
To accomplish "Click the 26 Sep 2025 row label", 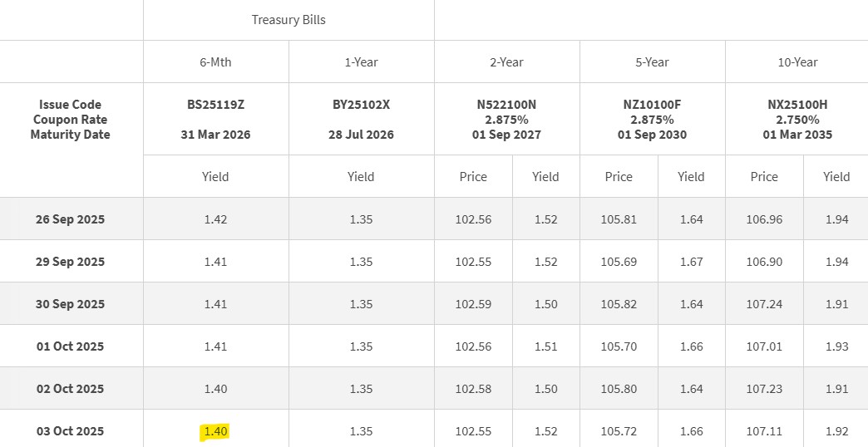I will coord(71,219).
